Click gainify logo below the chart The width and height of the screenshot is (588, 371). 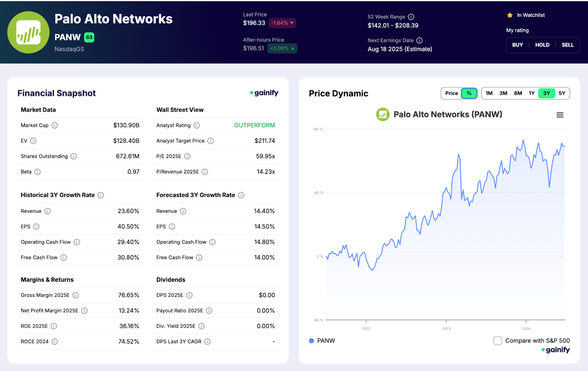555,350
